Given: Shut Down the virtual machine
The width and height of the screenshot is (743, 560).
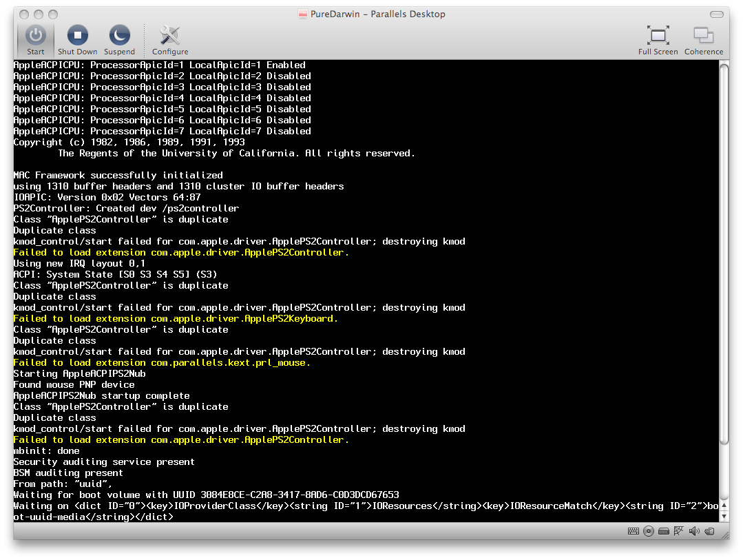Looking at the screenshot, I should (x=77, y=40).
